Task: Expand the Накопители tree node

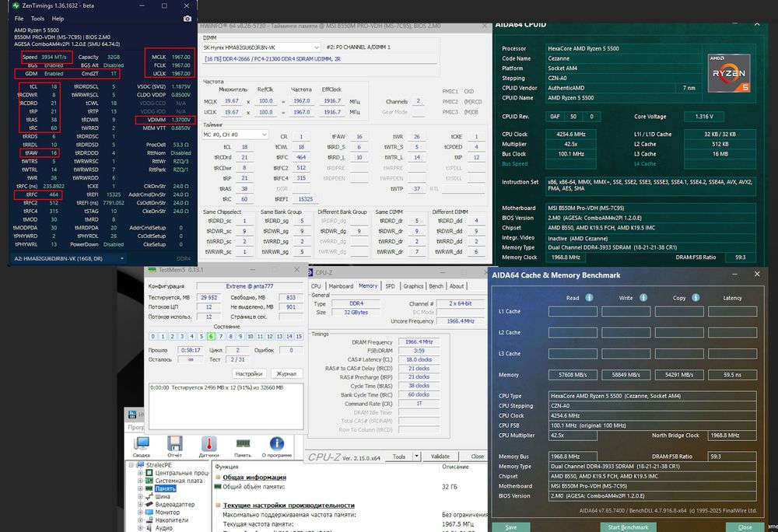Action: (x=140, y=520)
